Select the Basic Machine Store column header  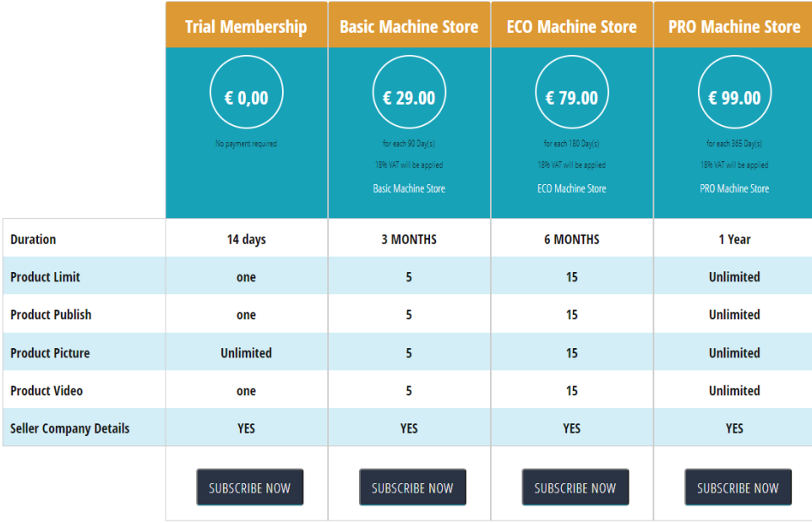(409, 26)
